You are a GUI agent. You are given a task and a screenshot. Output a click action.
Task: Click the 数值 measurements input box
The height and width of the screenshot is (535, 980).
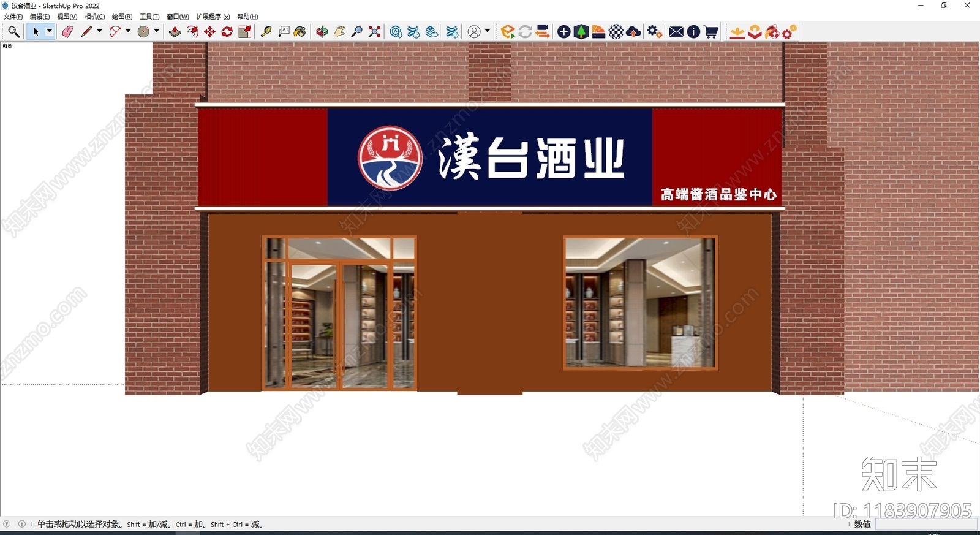click(x=925, y=525)
